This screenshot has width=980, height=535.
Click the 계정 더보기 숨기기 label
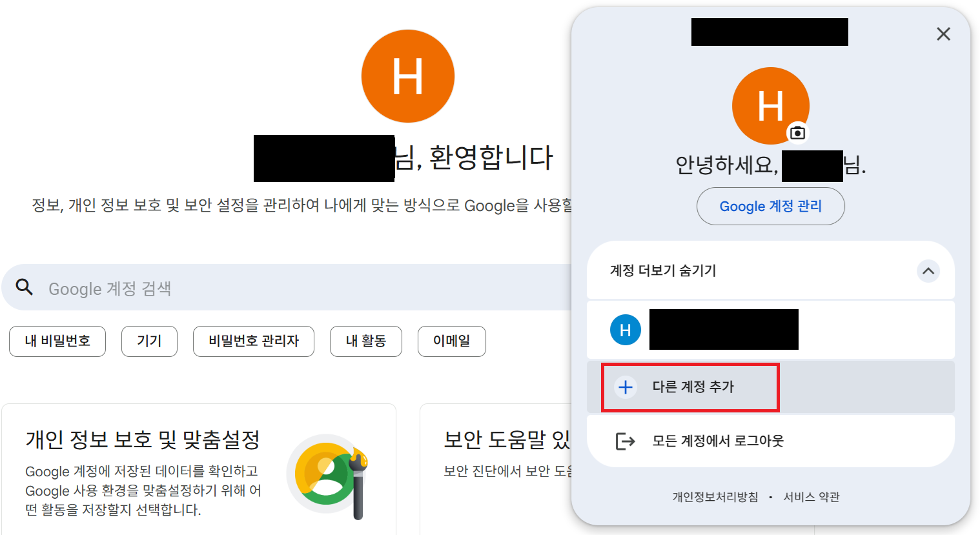663,271
